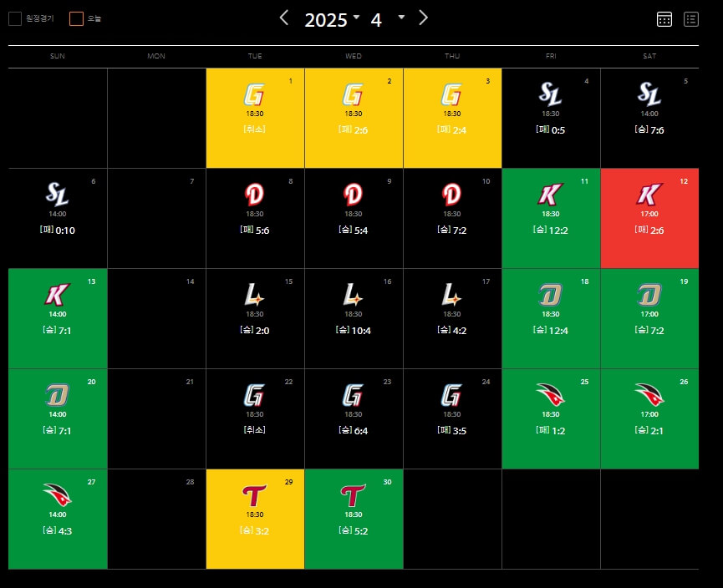Image resolution: width=723 pixels, height=588 pixels.
Task: Open L logo on April 15
Action: 254,295
